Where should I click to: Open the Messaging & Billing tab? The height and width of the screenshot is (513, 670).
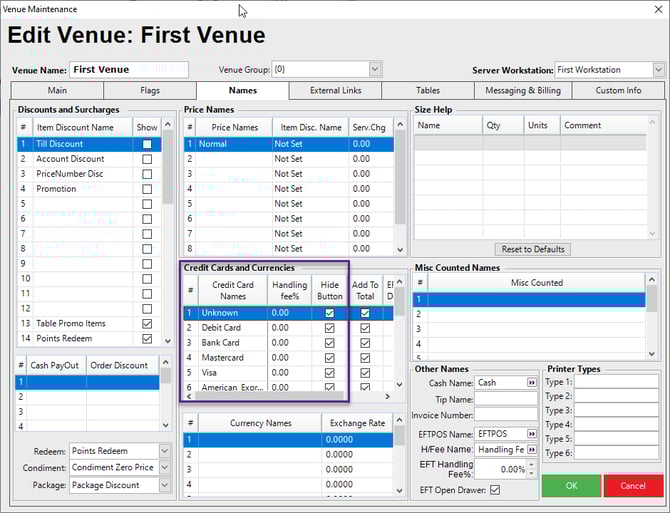523,91
